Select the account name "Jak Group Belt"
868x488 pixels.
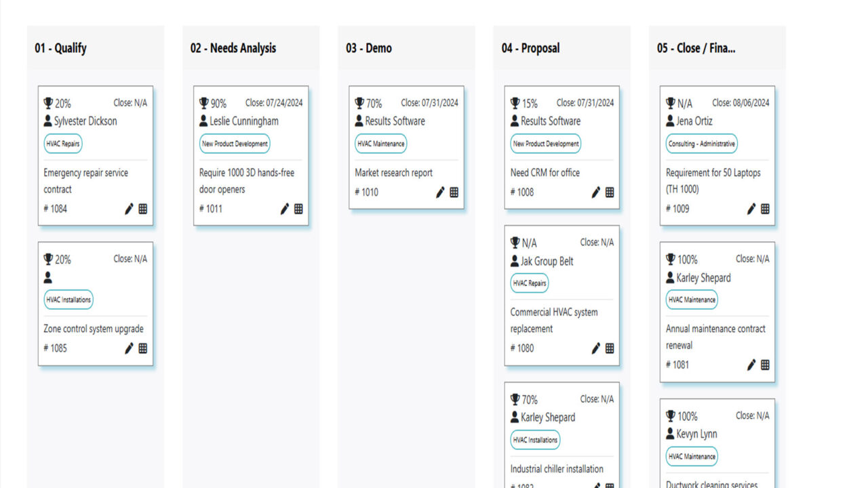pyautogui.click(x=547, y=261)
